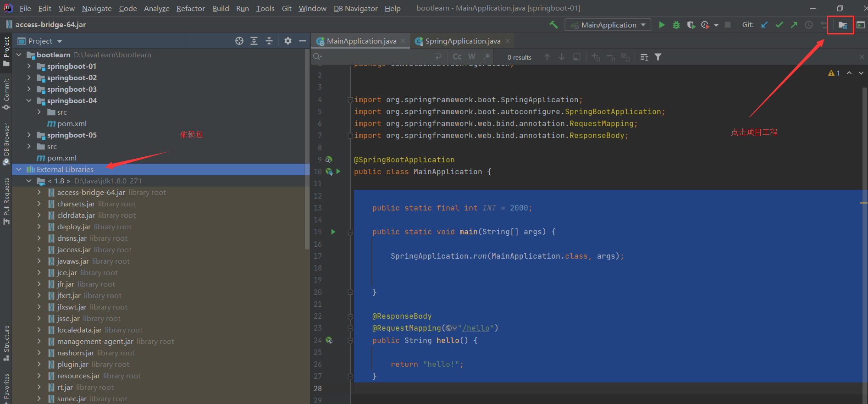Click access-bridge-64.jar in the navigation bar
Image resolution: width=868 pixels, height=404 pixels.
click(x=50, y=24)
